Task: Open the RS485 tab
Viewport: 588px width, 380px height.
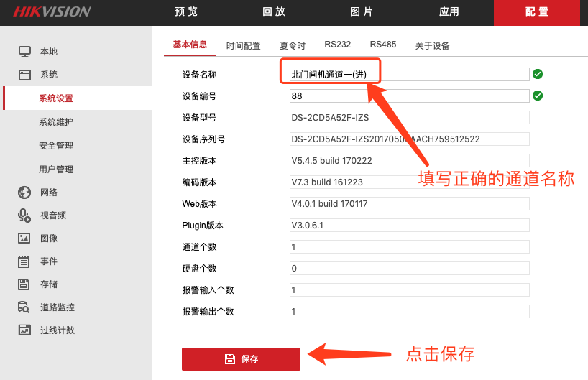Action: 382,45
